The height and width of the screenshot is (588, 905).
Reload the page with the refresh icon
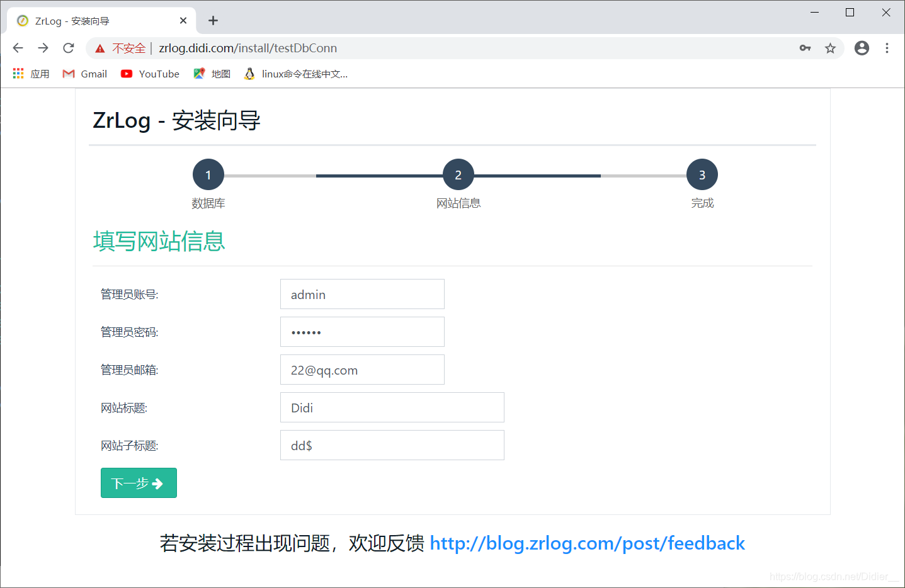tap(69, 48)
